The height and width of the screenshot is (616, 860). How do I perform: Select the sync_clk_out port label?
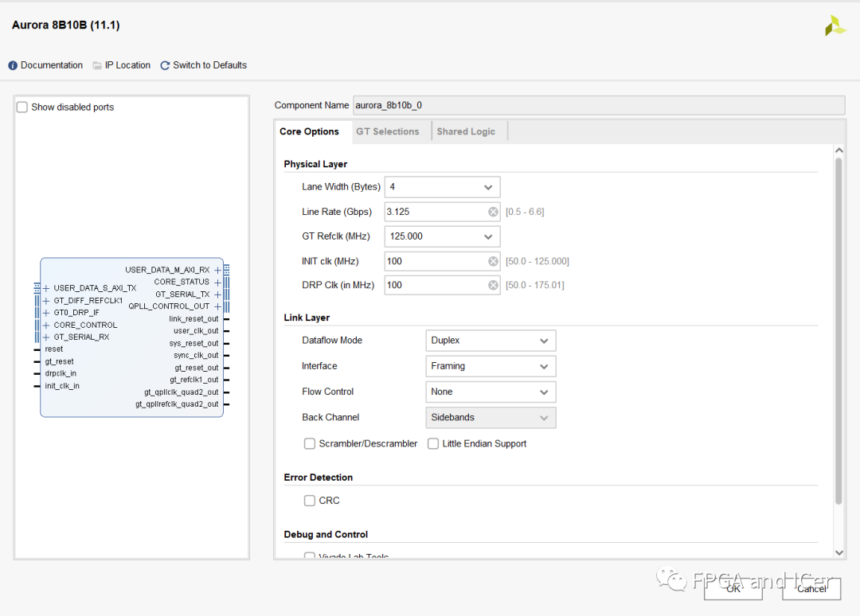pos(196,356)
